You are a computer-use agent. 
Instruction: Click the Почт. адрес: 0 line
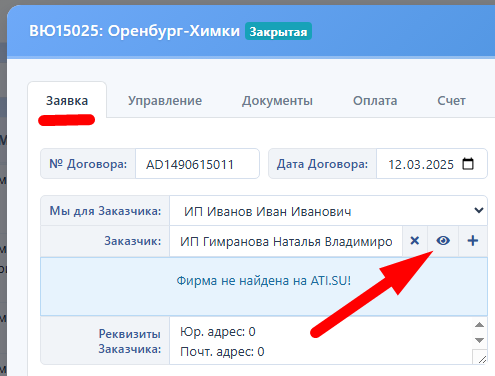click(x=222, y=352)
